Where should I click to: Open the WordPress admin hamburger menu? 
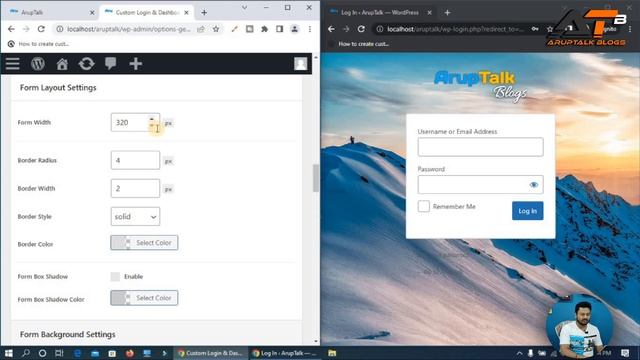(x=13, y=64)
